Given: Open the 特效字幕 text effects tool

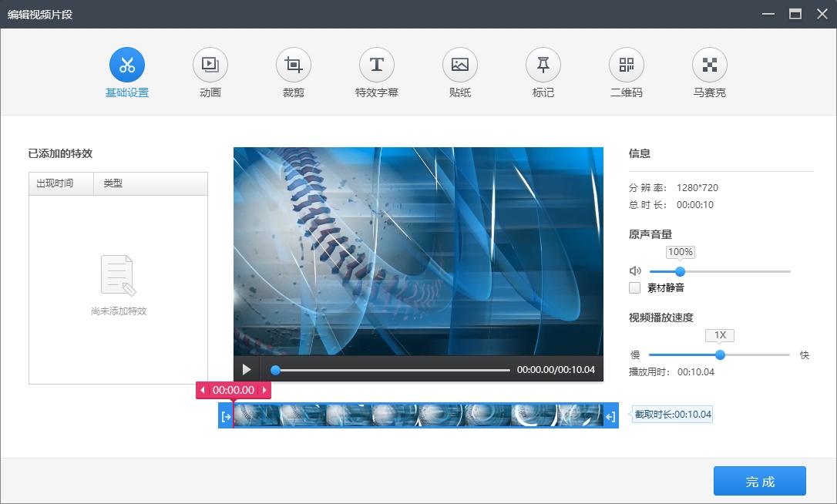Looking at the screenshot, I should point(377,66).
